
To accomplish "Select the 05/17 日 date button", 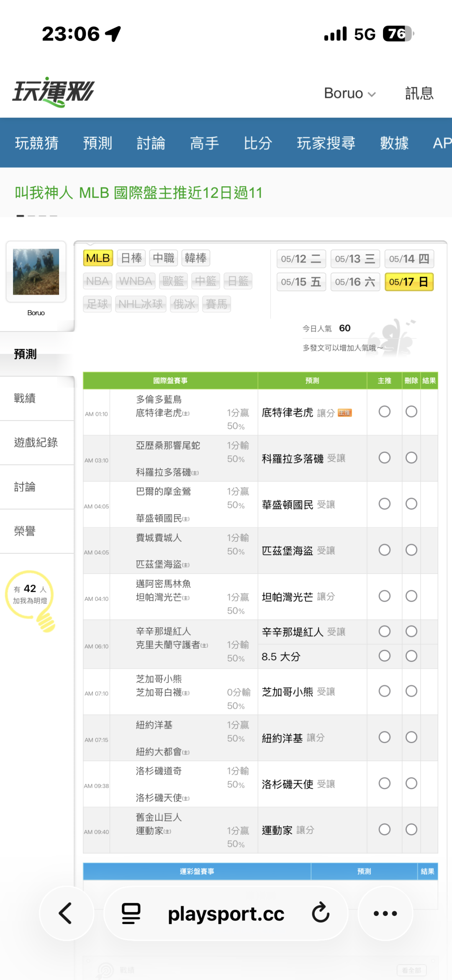I will [409, 282].
